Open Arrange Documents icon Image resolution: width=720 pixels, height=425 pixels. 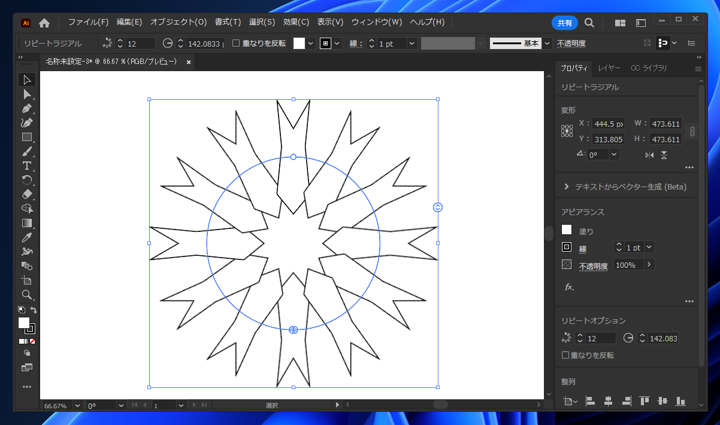tap(620, 22)
